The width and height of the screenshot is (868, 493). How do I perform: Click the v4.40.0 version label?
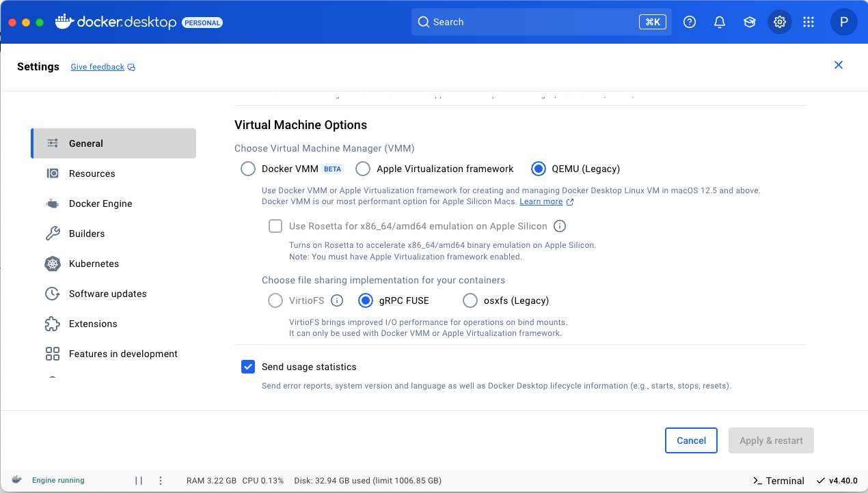pos(843,481)
